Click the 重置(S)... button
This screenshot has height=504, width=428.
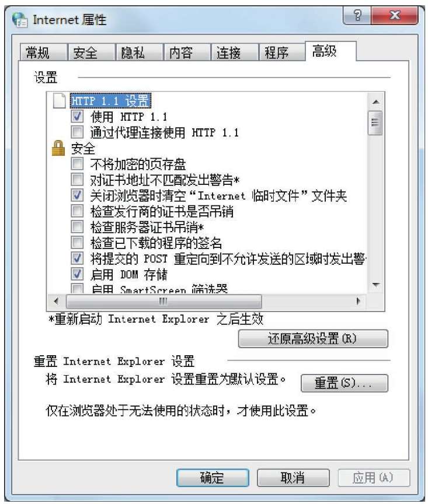tap(345, 383)
